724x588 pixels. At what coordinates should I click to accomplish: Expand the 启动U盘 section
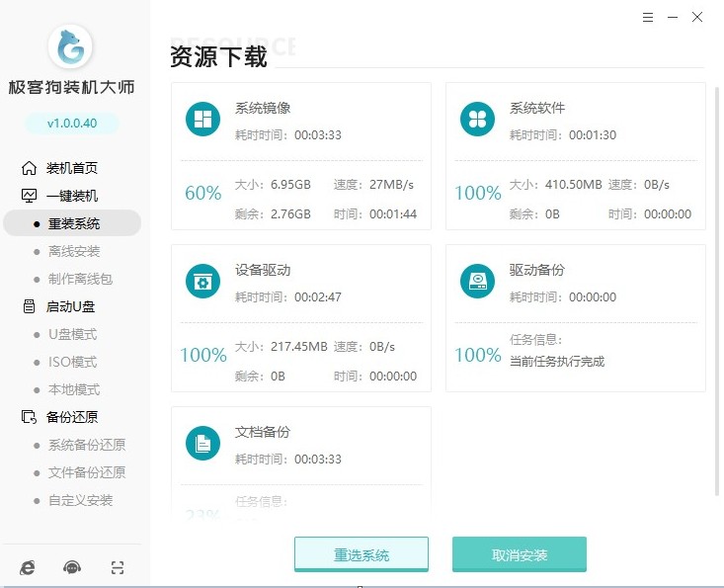click(70, 306)
